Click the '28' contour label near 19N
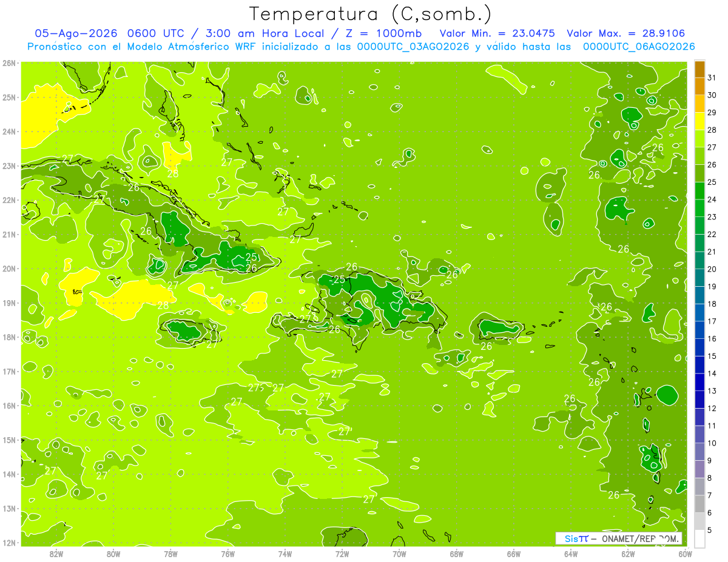The image size is (728, 562). [163, 306]
